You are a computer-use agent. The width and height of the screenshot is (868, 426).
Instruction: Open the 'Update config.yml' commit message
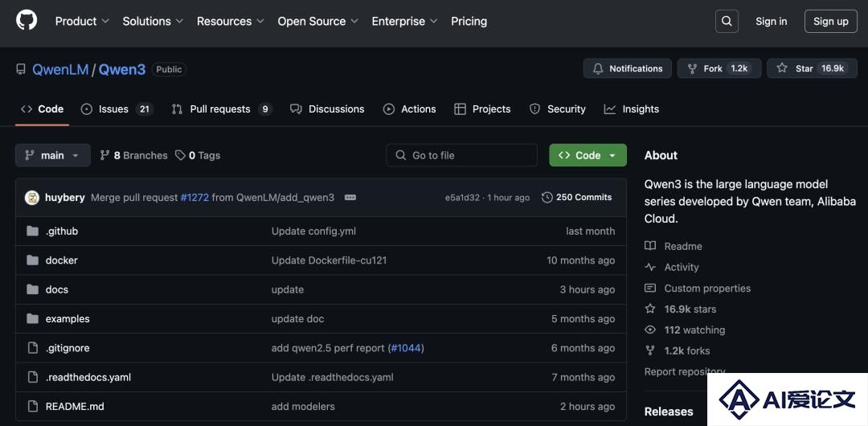[313, 231]
